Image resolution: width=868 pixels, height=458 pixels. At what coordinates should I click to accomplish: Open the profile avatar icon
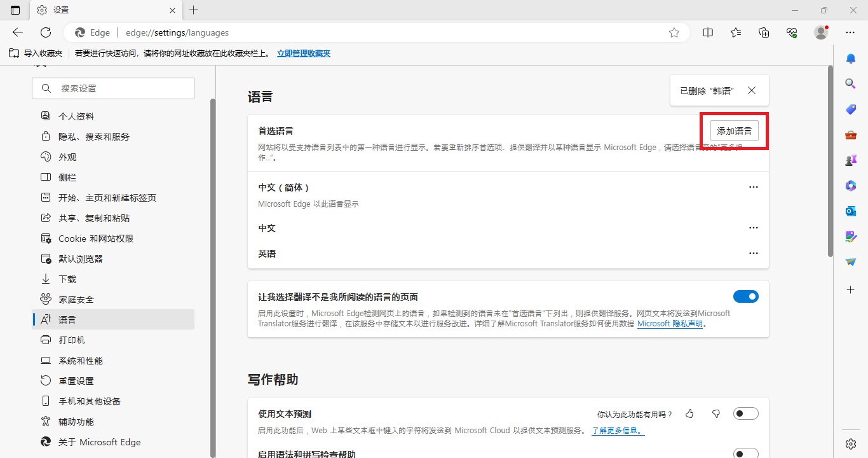[x=821, y=32]
